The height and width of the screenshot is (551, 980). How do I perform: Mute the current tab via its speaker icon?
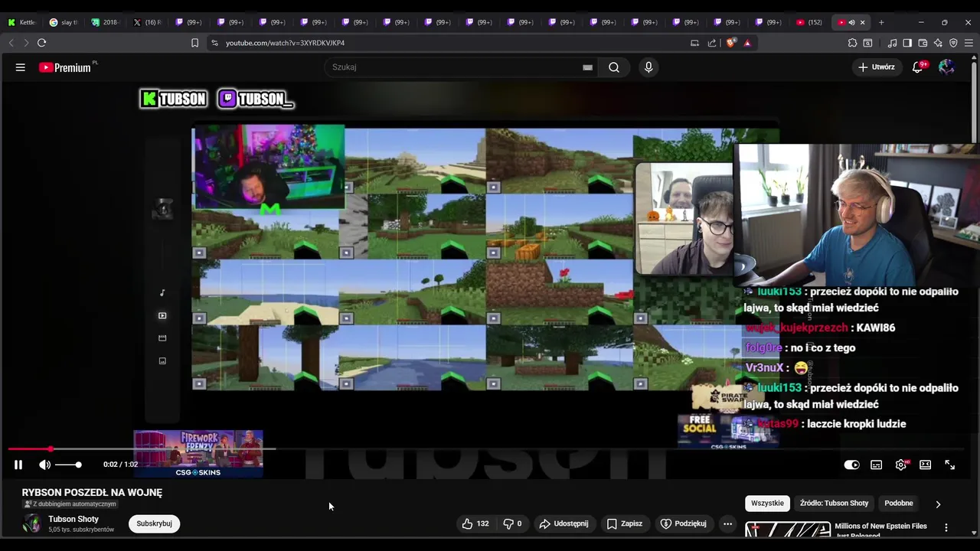851,22
